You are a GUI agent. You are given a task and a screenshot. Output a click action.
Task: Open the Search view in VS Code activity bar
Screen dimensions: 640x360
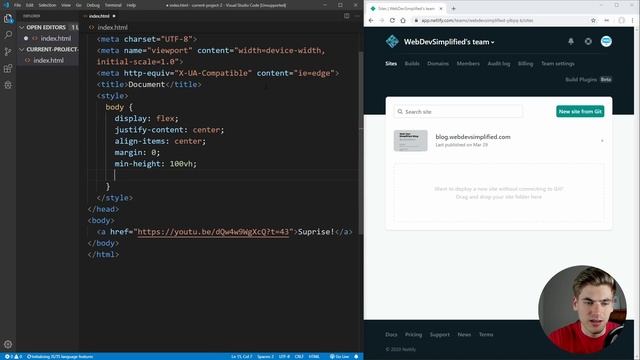[8, 35]
